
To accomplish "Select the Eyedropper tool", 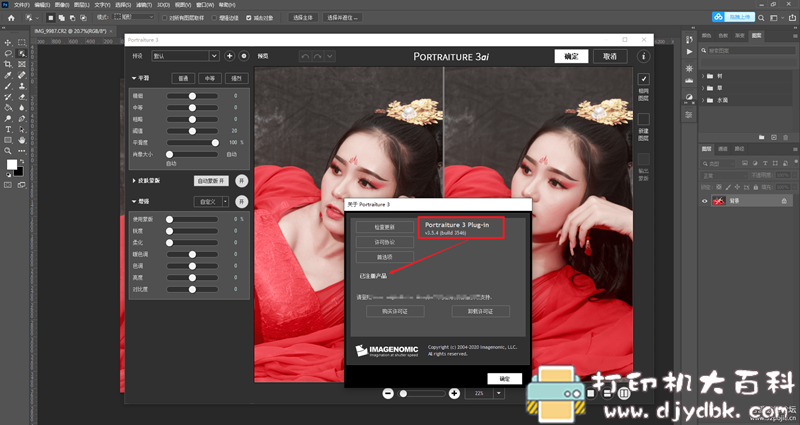I will 8,75.
